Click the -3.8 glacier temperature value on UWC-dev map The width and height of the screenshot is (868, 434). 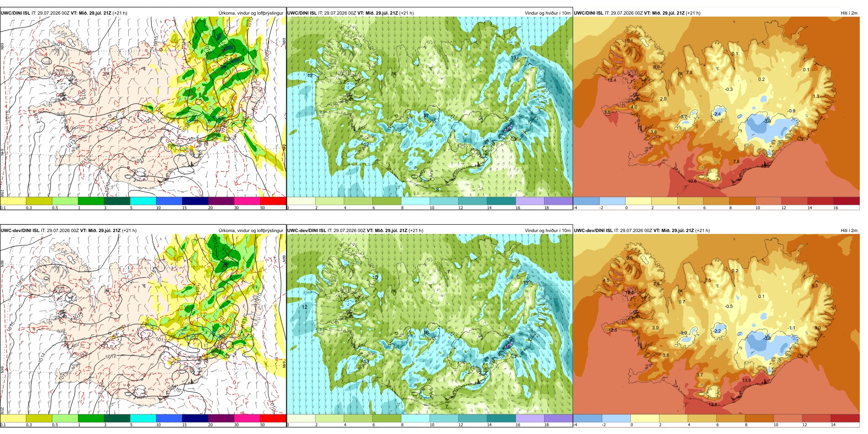(767, 339)
